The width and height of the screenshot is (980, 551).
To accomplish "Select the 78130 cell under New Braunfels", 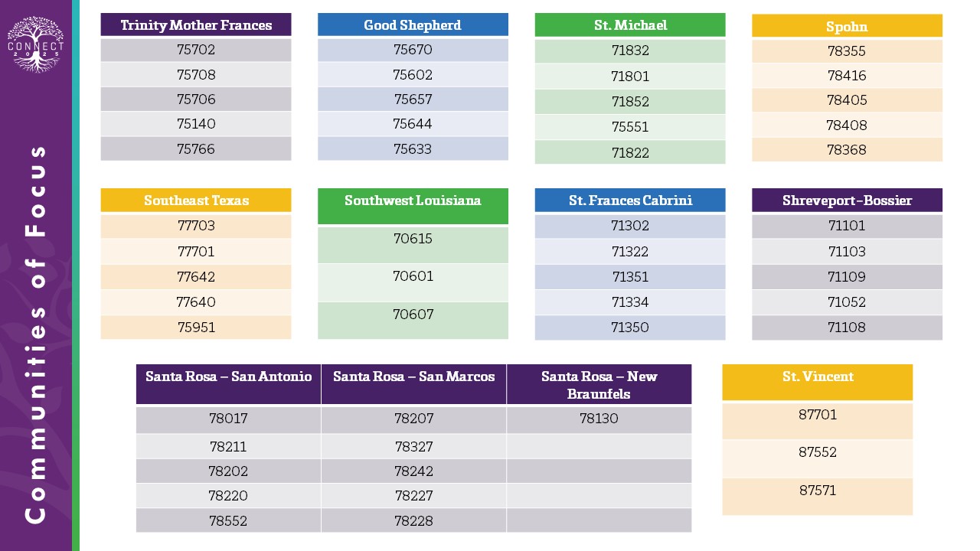I will click(x=599, y=419).
